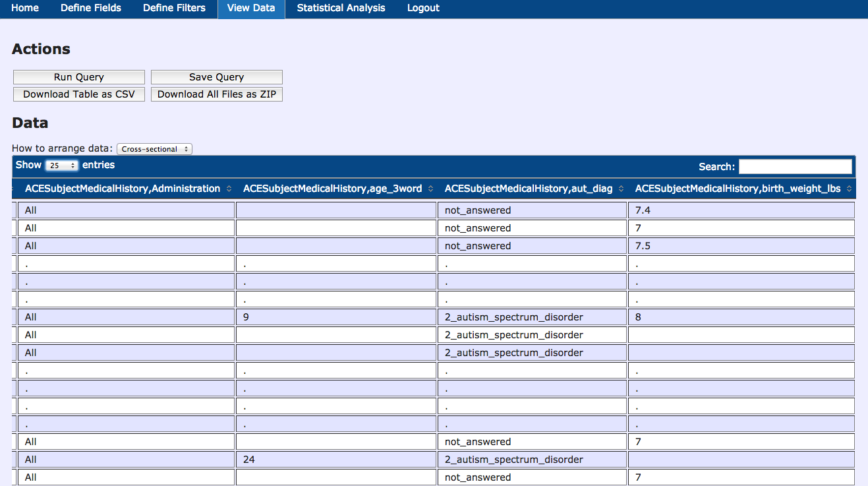Click the Save Query button

point(216,77)
